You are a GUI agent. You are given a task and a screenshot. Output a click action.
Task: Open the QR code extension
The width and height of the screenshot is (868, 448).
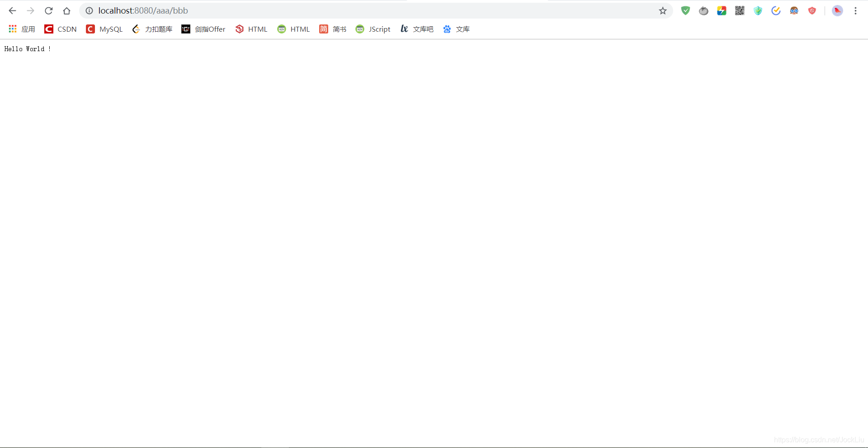(740, 11)
